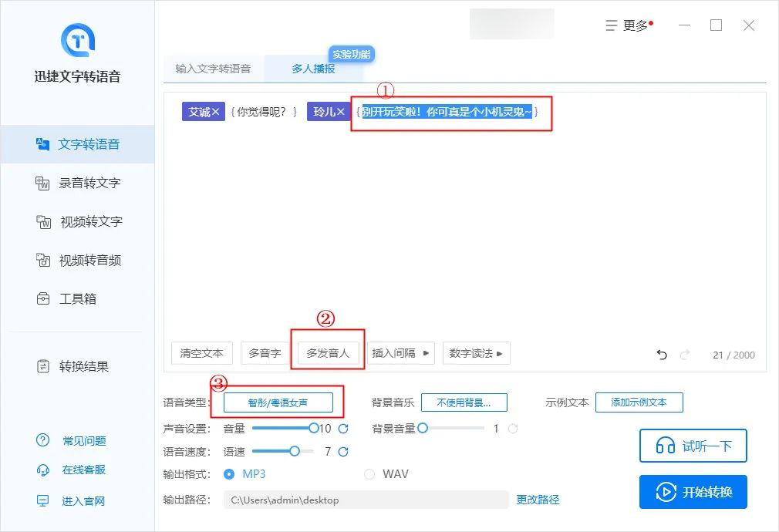Minimize the application window
779x532 pixels.
click(x=685, y=25)
